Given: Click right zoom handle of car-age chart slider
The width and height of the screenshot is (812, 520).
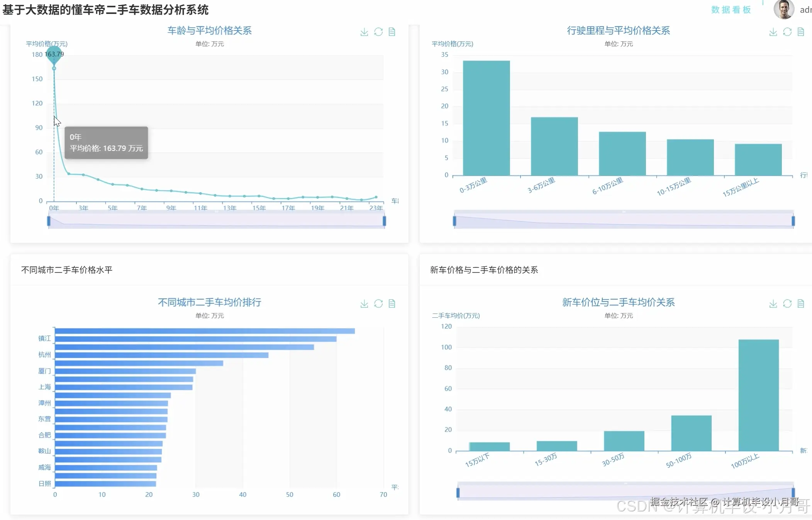Looking at the screenshot, I should (384, 221).
